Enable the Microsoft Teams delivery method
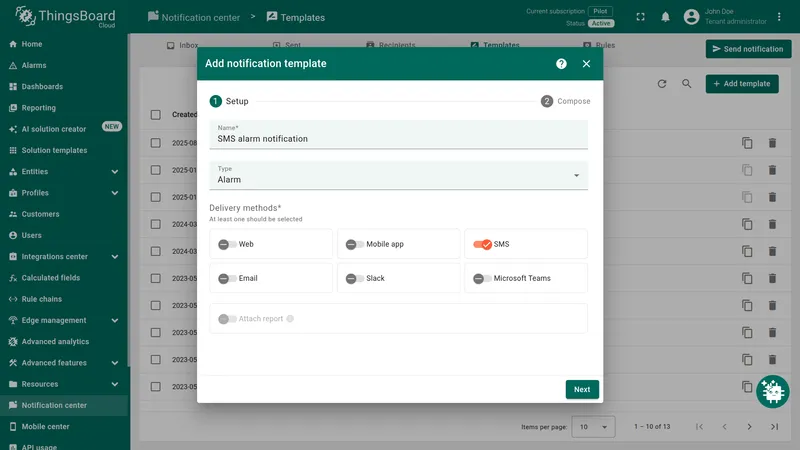Image resolution: width=800 pixels, height=450 pixels. click(x=482, y=279)
